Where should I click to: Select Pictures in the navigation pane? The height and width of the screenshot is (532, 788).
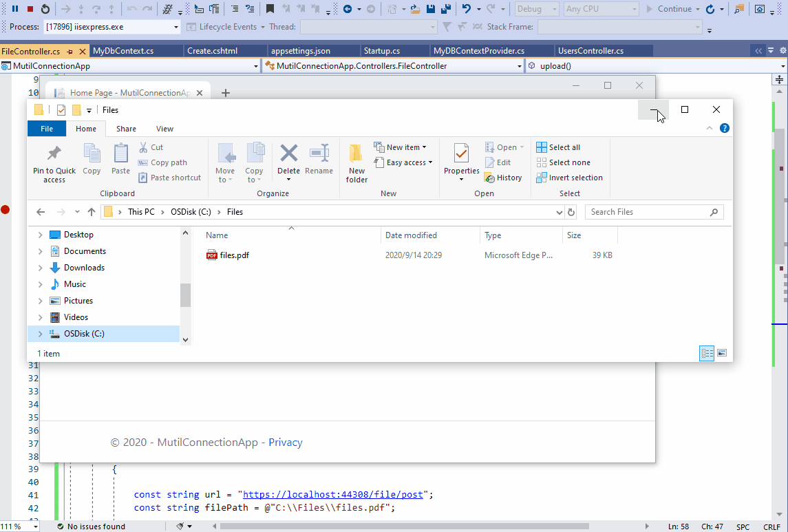(x=78, y=301)
